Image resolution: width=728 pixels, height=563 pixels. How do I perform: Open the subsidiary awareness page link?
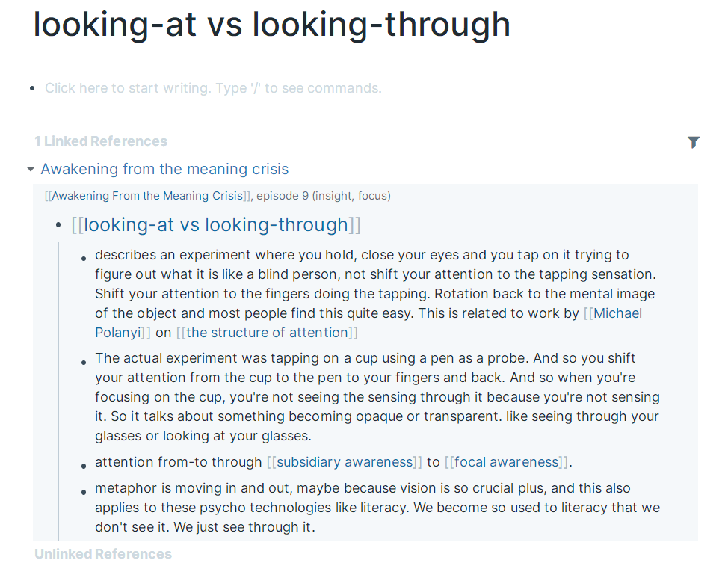pos(345,462)
